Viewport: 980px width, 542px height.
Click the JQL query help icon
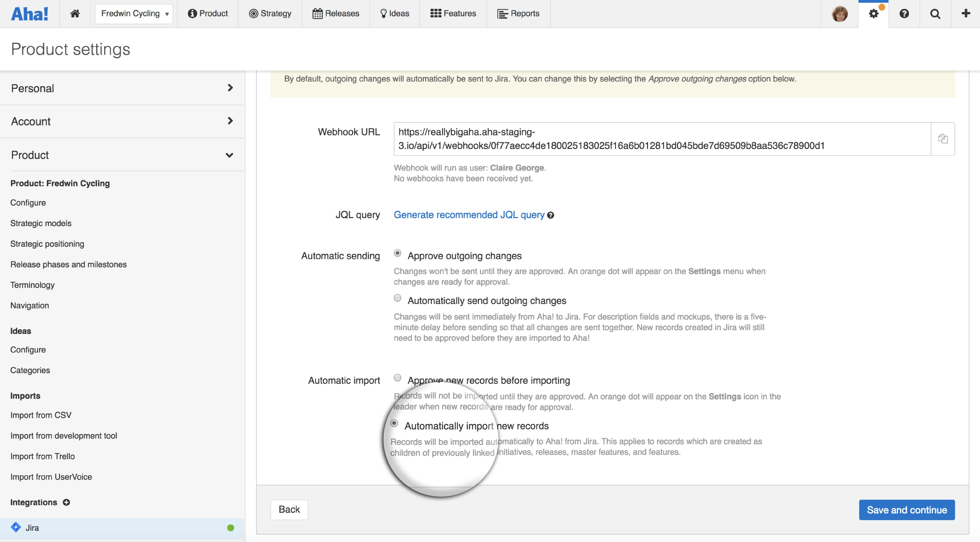[550, 215]
